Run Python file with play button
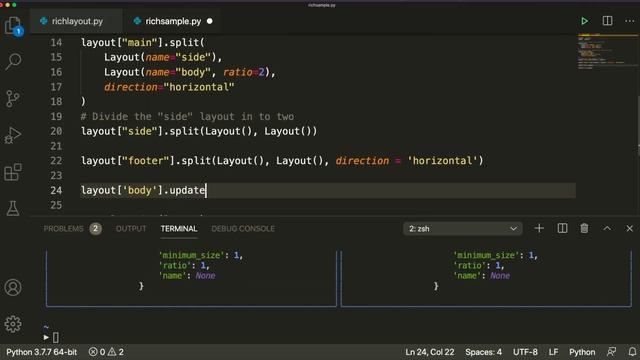Screen dimensions: 640x360 pos(584,21)
